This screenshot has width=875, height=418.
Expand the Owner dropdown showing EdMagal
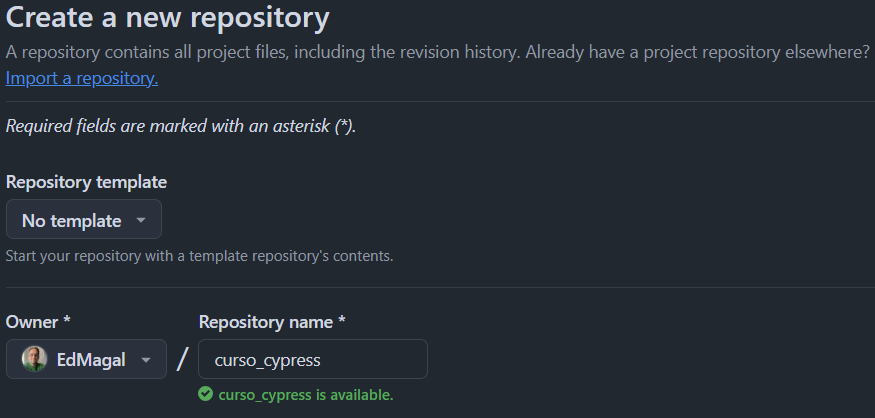coord(86,359)
